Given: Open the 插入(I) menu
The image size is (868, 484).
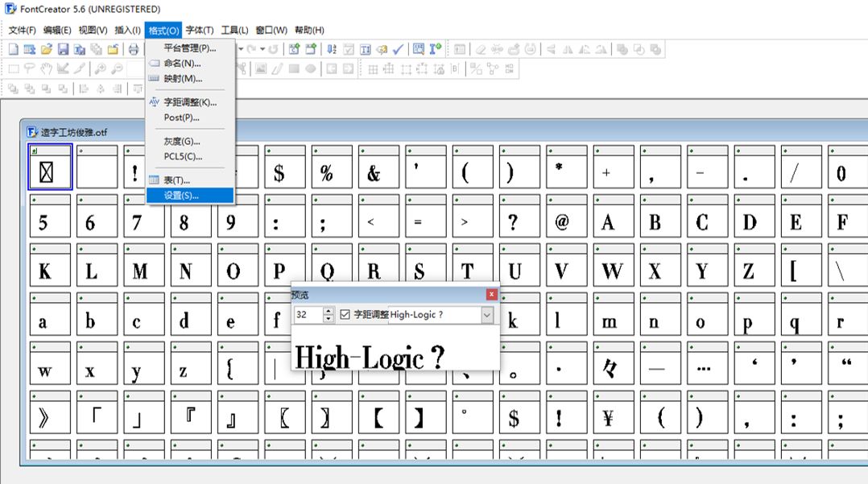Looking at the screenshot, I should tap(127, 30).
